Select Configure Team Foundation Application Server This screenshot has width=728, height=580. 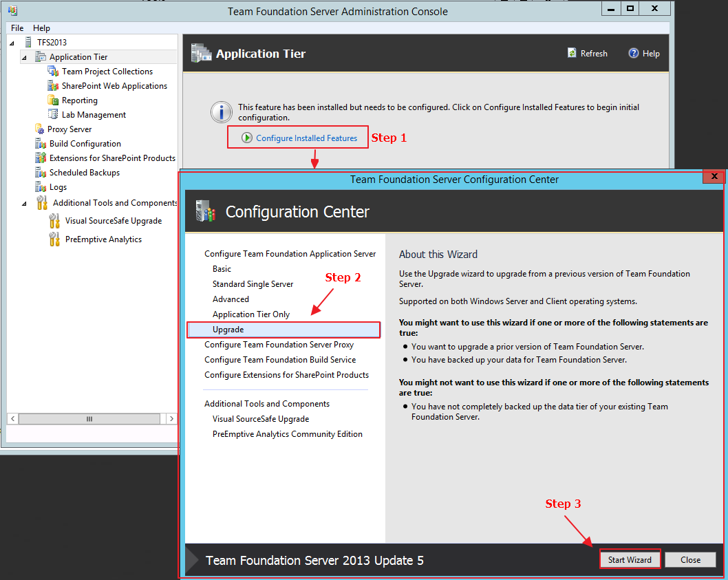tap(290, 254)
